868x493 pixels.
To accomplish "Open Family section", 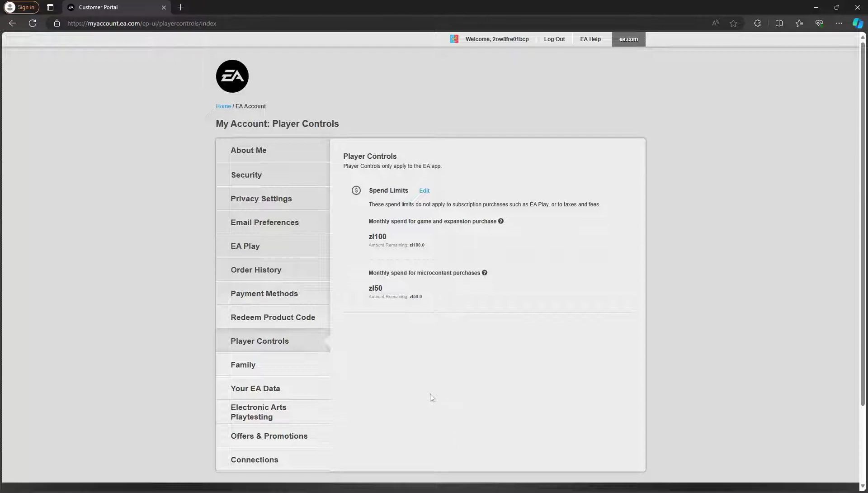I will [x=273, y=365].
